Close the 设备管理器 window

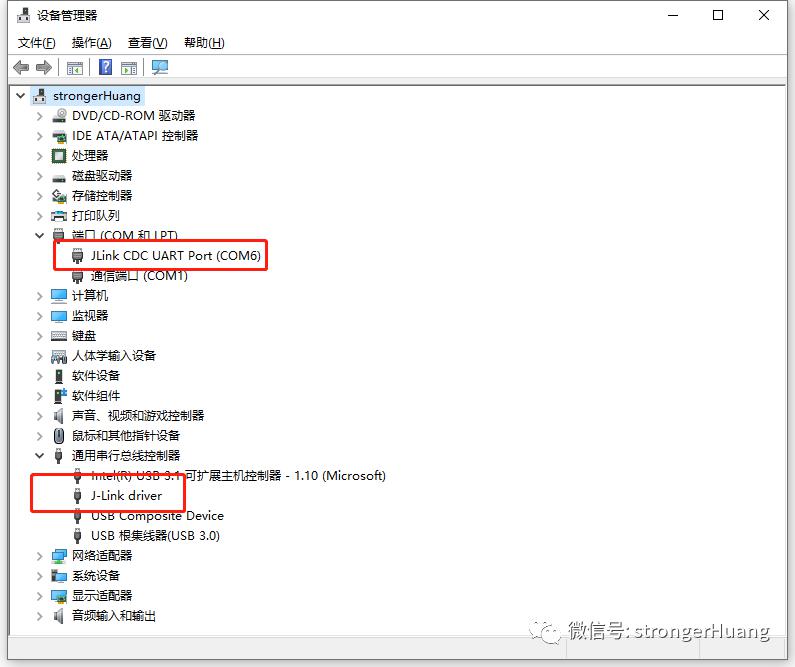click(764, 15)
